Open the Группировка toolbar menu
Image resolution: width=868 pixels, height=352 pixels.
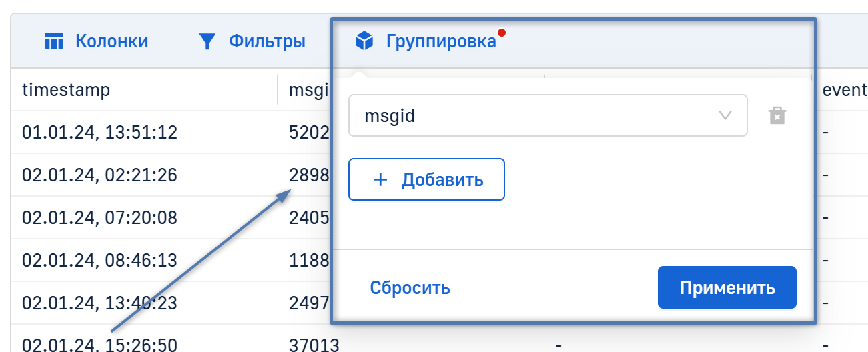(441, 41)
